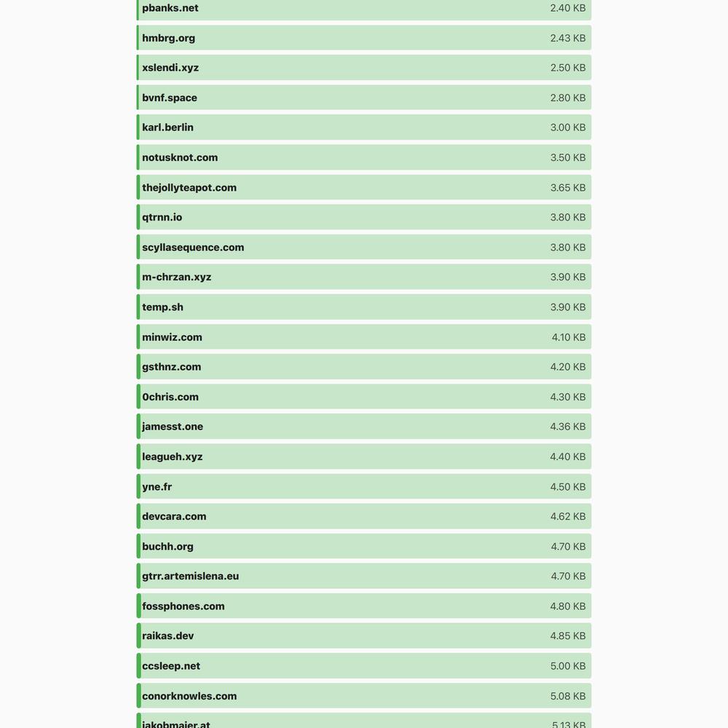Open the pbanks.net link
728x728 pixels.
click(170, 8)
